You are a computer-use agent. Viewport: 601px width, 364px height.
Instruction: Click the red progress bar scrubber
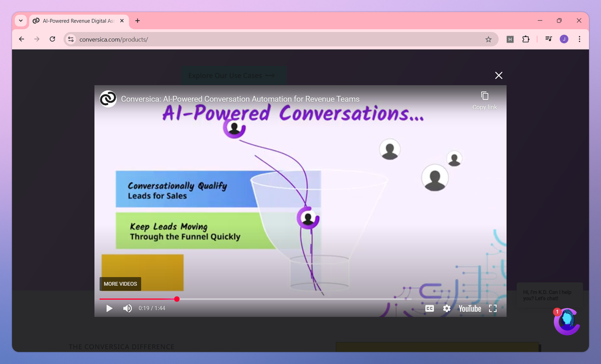pos(176,299)
